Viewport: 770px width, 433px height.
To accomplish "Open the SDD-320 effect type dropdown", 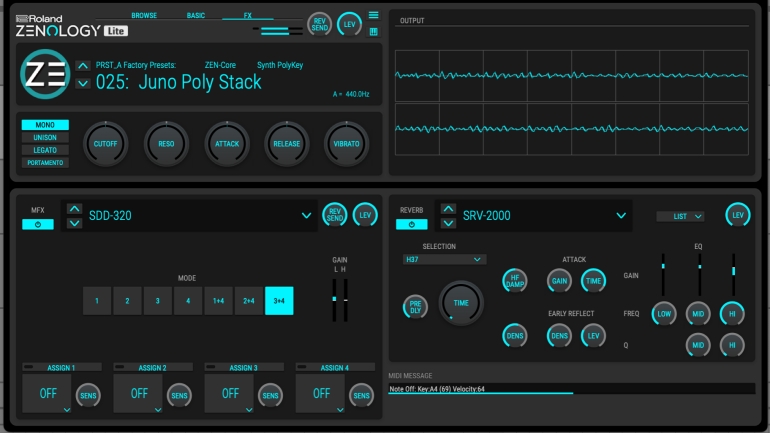I will click(306, 216).
